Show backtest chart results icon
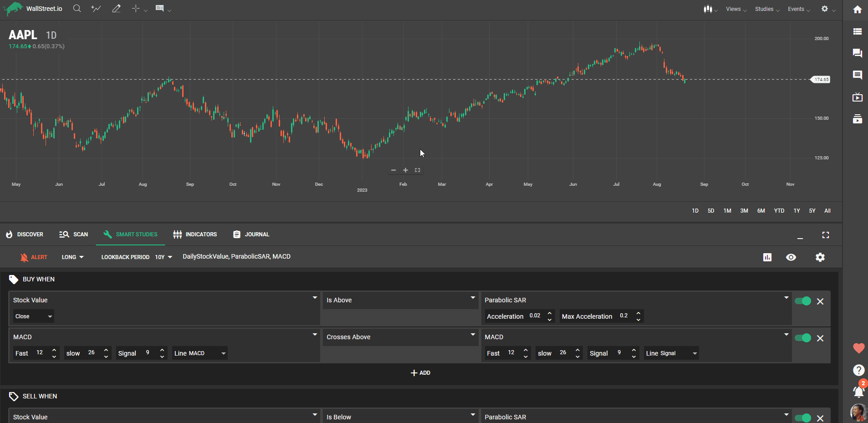Viewport: 868px width, 423px height. coord(767,257)
